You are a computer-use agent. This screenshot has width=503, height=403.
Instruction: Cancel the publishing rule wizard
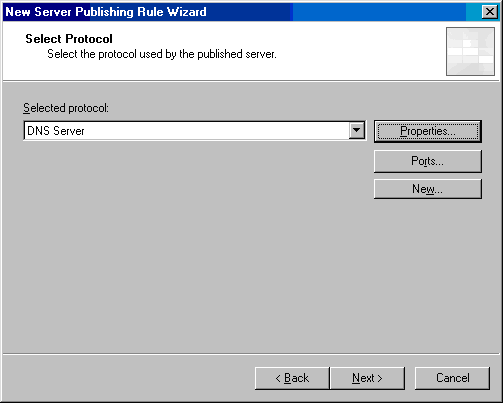tap(452, 378)
